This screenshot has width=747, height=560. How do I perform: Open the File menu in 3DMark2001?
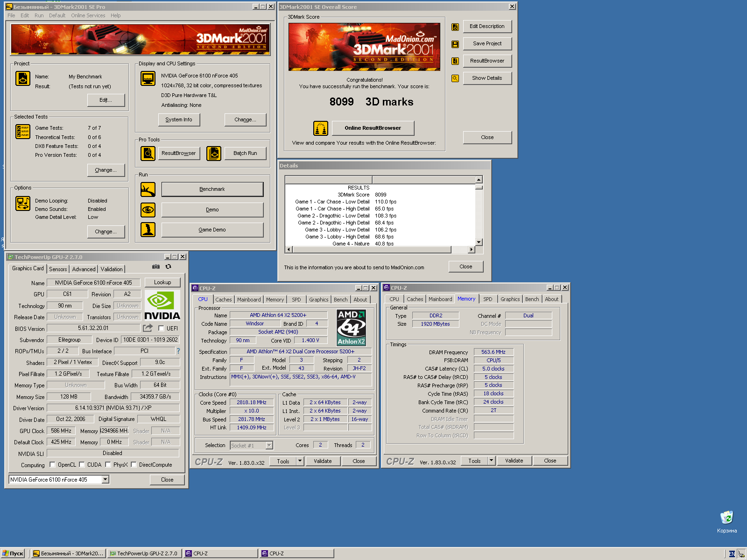coord(11,15)
